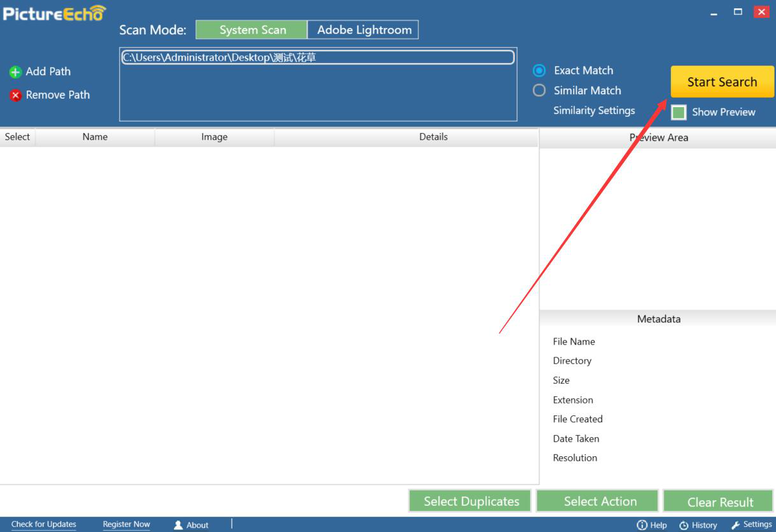The height and width of the screenshot is (532, 776).
Task: Click the About text link
Action: [x=198, y=525]
